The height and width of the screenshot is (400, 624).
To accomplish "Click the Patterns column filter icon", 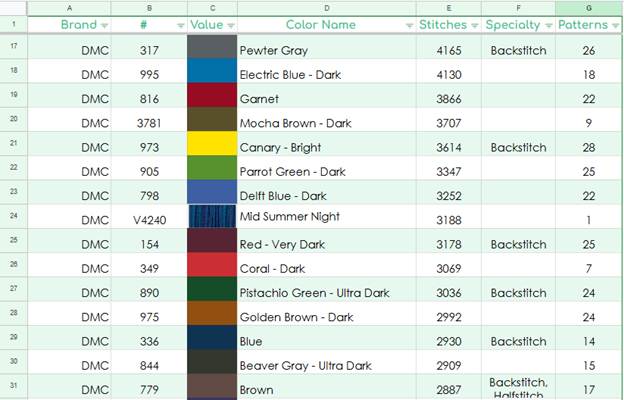I will point(613,25).
